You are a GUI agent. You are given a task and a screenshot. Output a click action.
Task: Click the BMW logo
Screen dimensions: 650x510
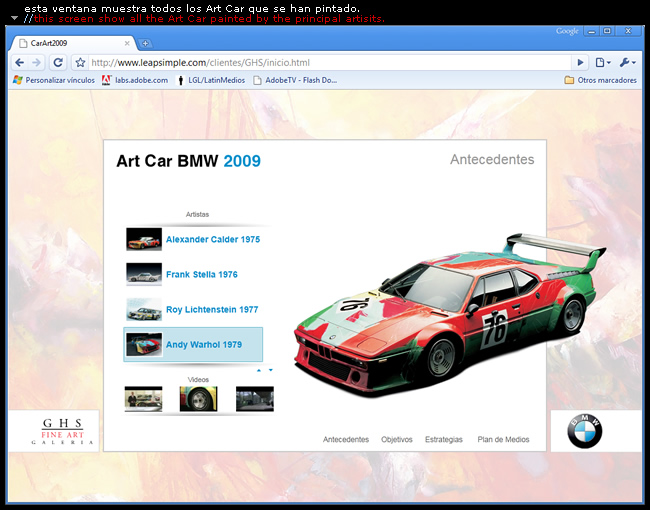click(x=585, y=432)
